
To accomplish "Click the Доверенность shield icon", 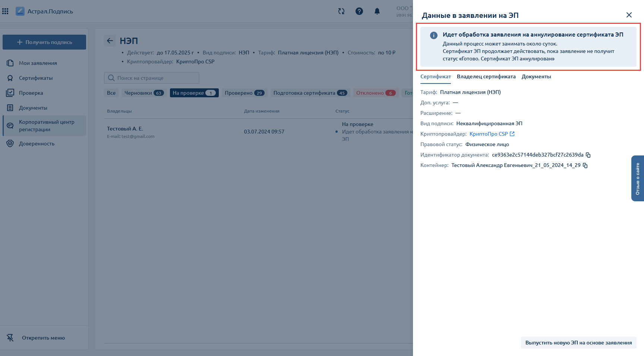I will [x=10, y=144].
